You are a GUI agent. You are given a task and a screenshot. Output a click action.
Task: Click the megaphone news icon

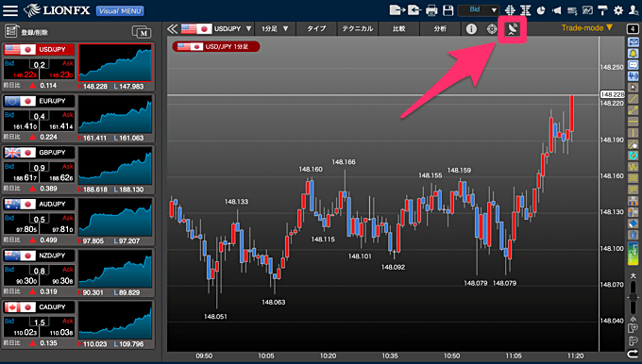coord(556,10)
